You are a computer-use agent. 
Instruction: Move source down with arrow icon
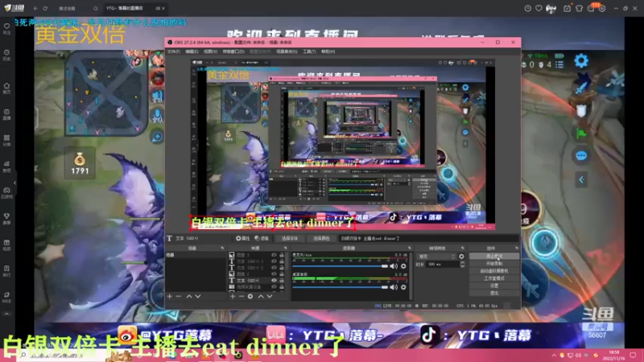270,296
